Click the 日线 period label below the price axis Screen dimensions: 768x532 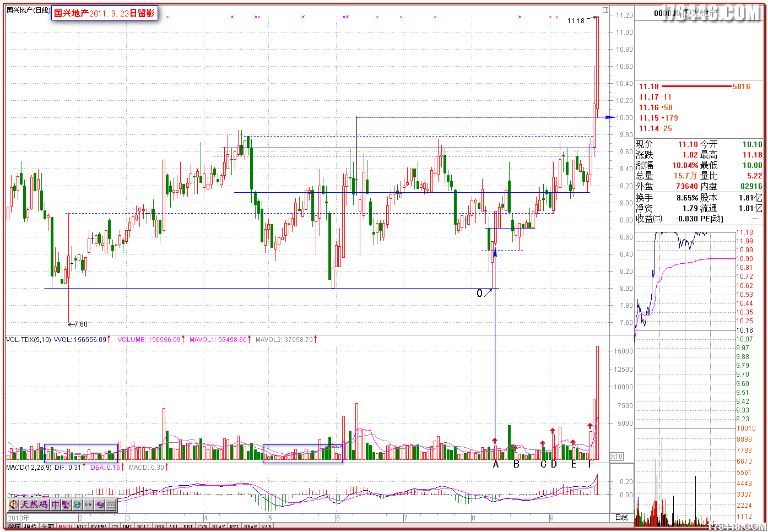(x=621, y=518)
